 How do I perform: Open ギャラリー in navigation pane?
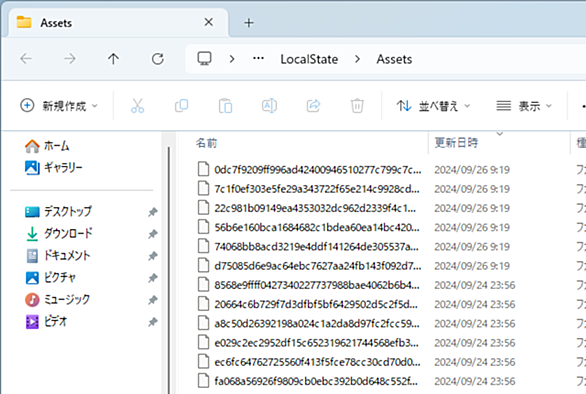[x=53, y=167]
